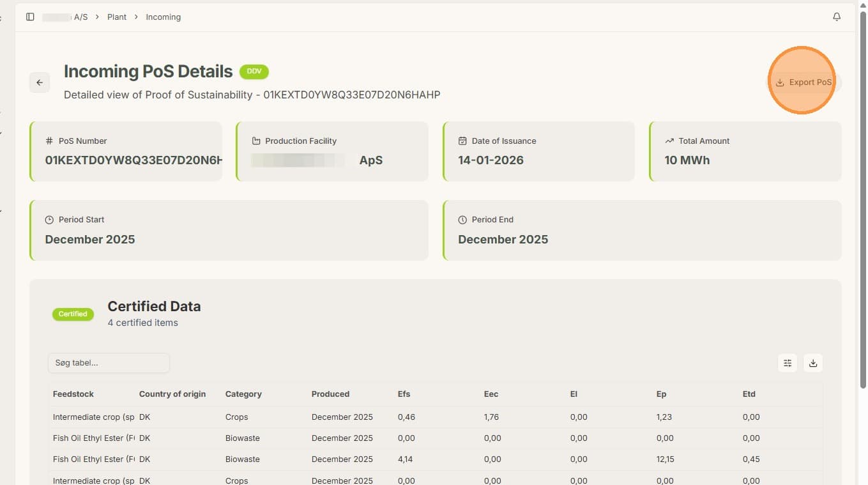Sort by Country of origin header
This screenshot has height=485, width=868.
pyautogui.click(x=172, y=394)
